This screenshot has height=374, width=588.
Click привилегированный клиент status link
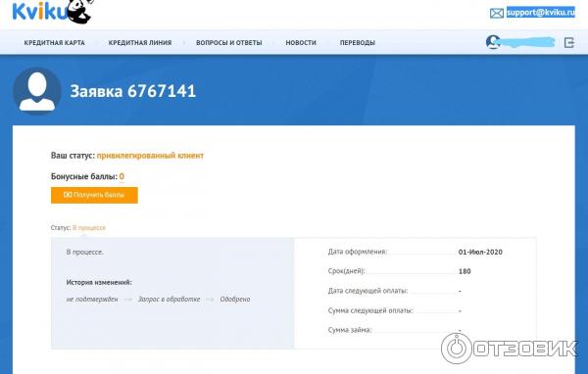[x=150, y=155]
